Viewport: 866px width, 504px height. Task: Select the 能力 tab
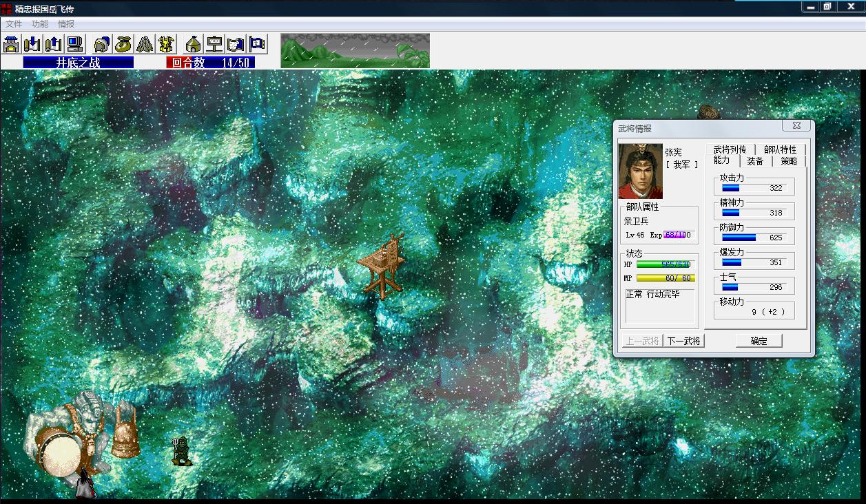(x=722, y=161)
